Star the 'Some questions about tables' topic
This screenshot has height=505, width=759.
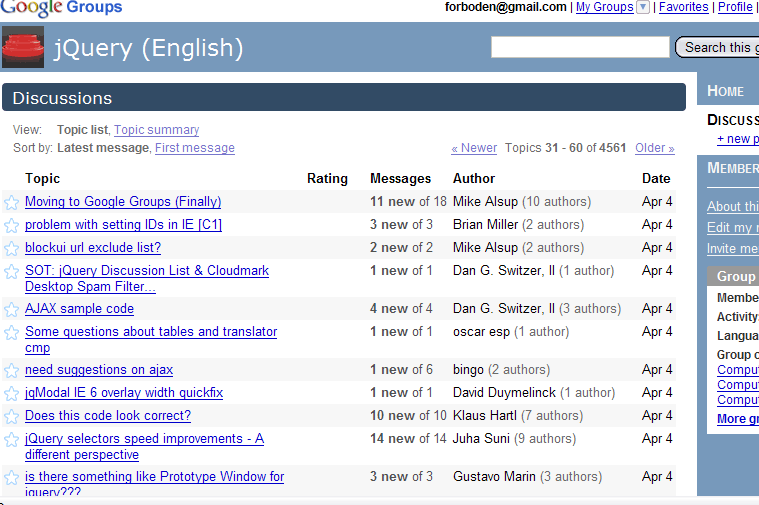point(11,333)
